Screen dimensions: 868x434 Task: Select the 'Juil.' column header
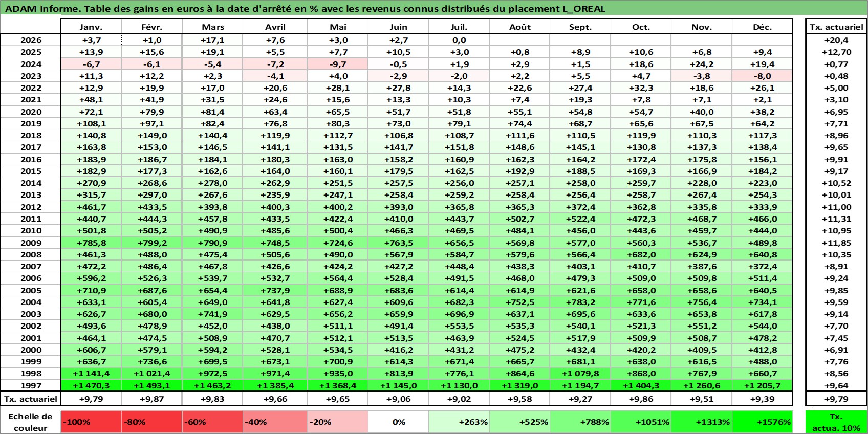(459, 27)
